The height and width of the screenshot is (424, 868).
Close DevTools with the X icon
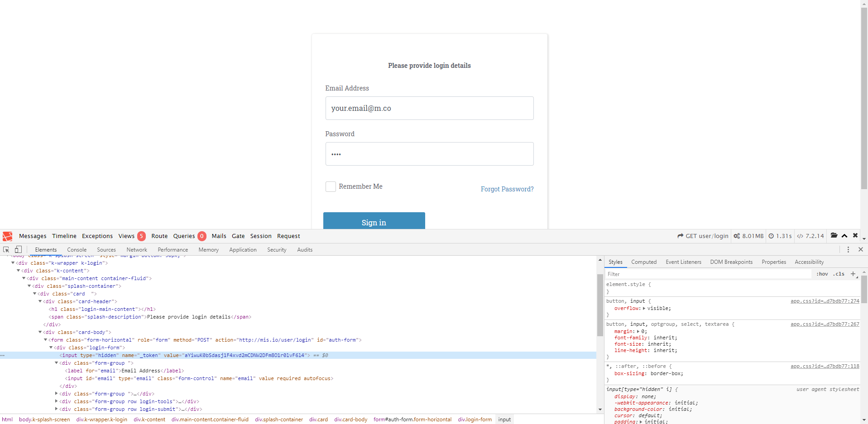coord(861,249)
